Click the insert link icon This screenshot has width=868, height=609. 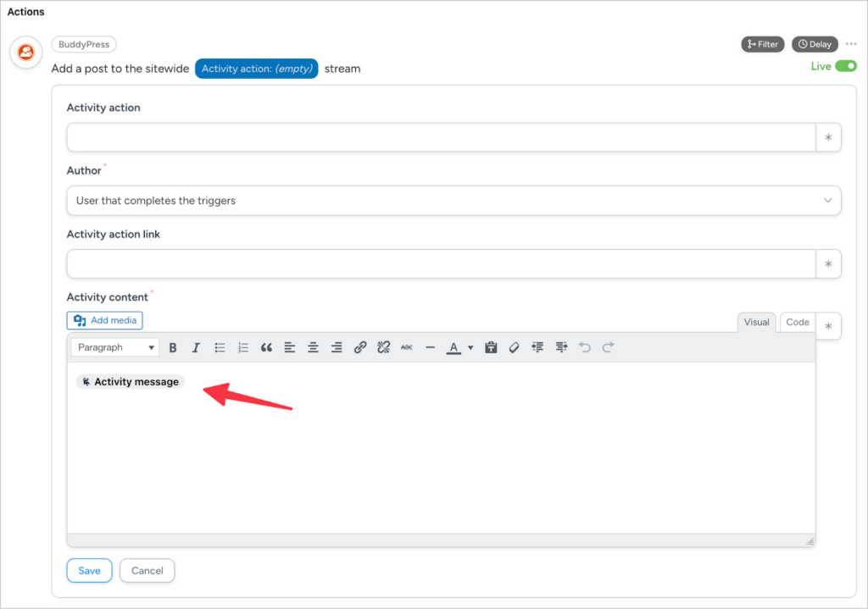click(360, 347)
